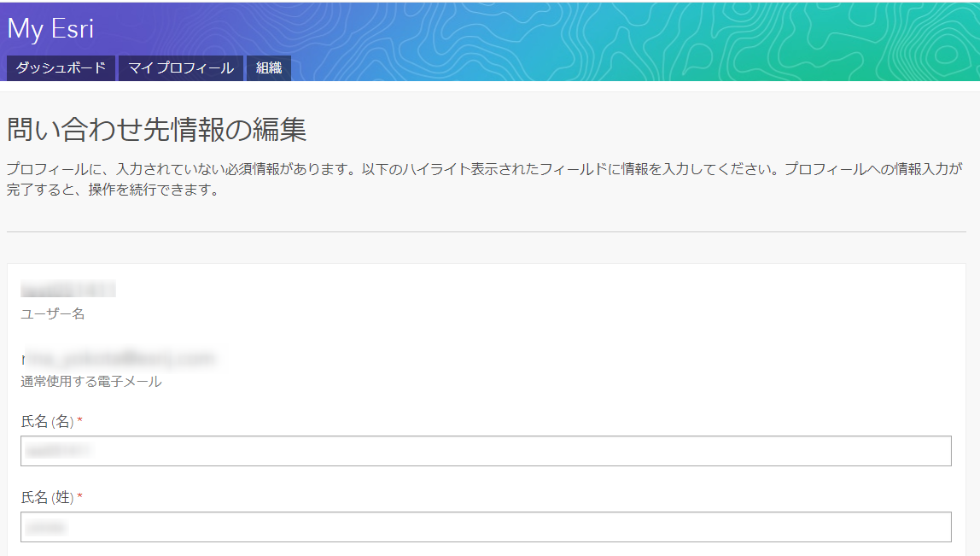The width and height of the screenshot is (980, 556).
Task: Open the ダッシュボード tab
Action: click(61, 68)
